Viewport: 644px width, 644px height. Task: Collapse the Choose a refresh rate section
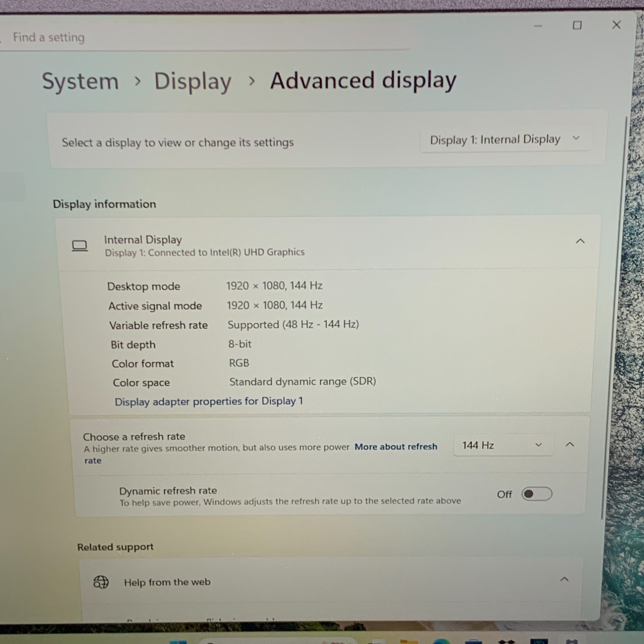coord(570,444)
